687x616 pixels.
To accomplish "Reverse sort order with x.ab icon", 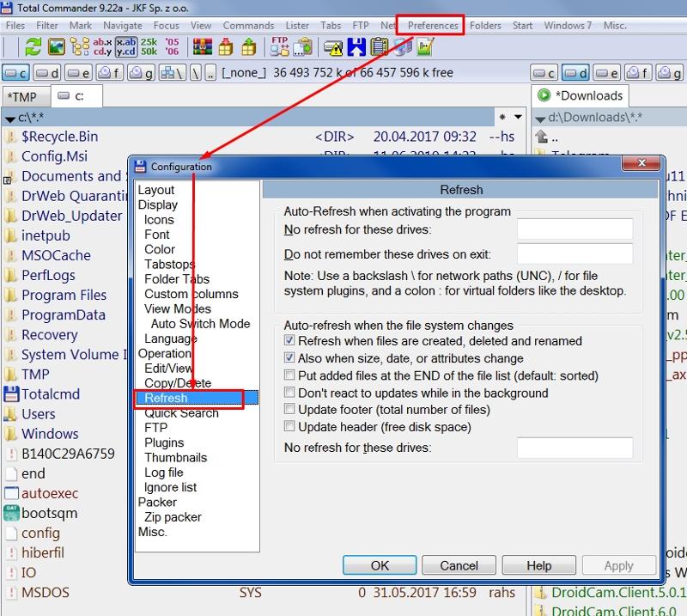I will (x=125, y=49).
